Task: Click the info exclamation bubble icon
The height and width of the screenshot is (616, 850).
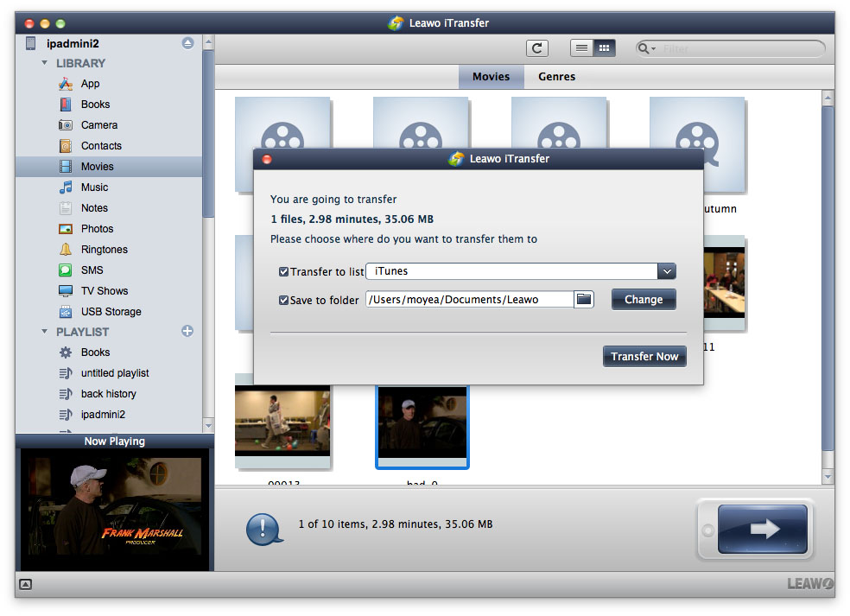Action: coord(264,530)
